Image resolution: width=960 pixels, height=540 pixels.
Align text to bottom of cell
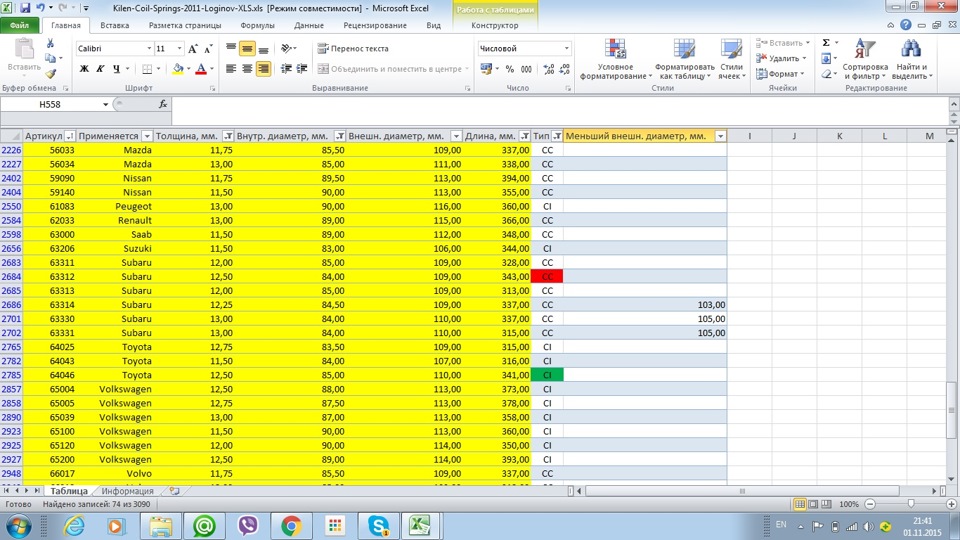tap(263, 48)
